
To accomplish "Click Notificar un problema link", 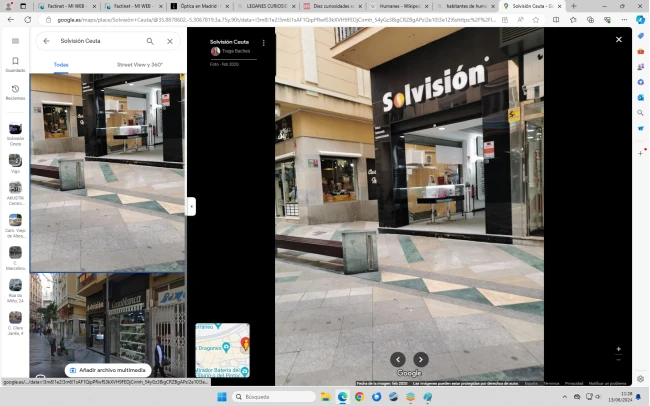I will pyautogui.click(x=607, y=383).
